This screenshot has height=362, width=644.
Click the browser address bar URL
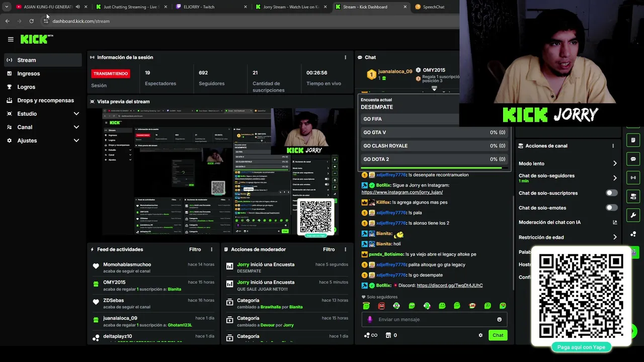pos(81,21)
